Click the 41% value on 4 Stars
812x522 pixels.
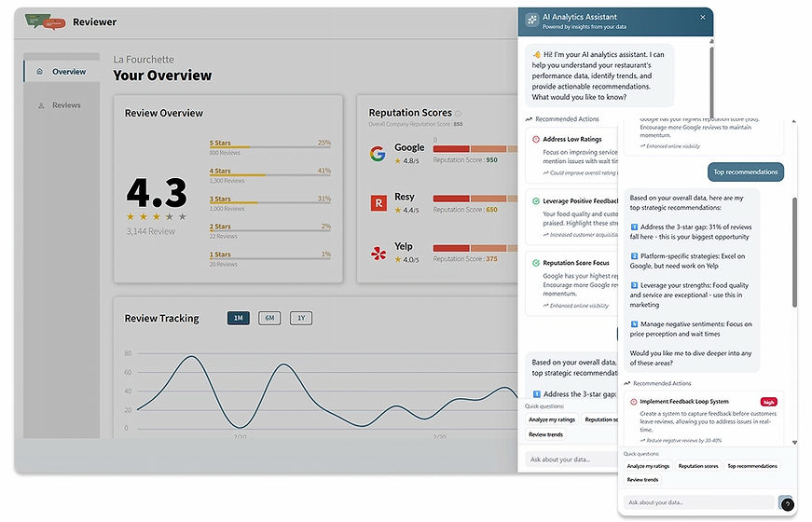[324, 171]
